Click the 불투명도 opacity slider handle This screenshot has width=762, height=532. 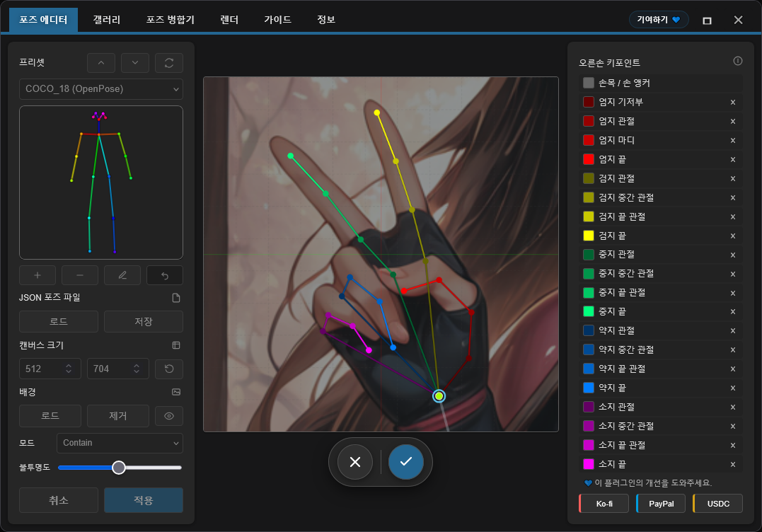[119, 468]
